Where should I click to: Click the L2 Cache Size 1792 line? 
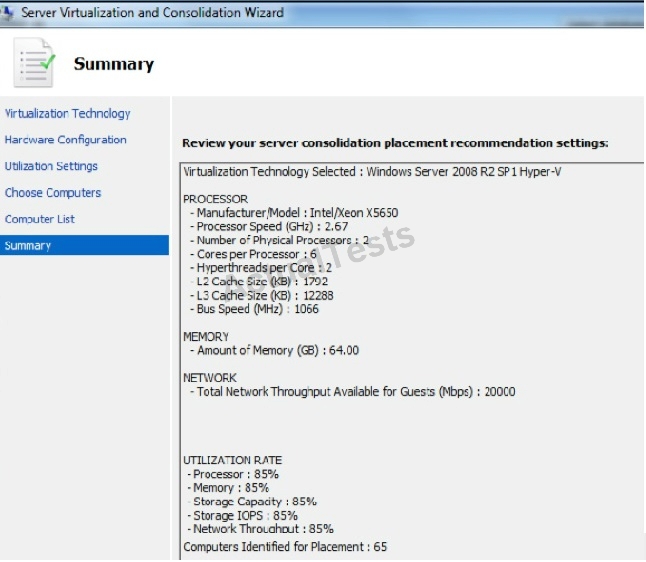[x=259, y=281]
